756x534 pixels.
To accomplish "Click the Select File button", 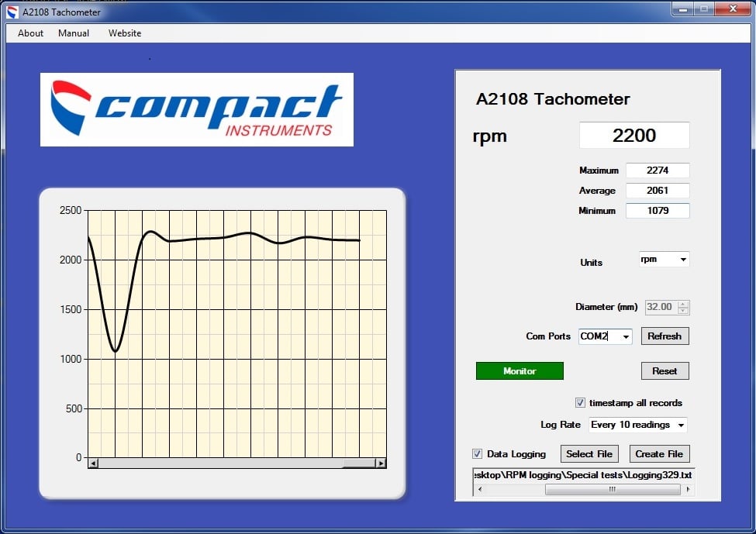I will tap(589, 453).
